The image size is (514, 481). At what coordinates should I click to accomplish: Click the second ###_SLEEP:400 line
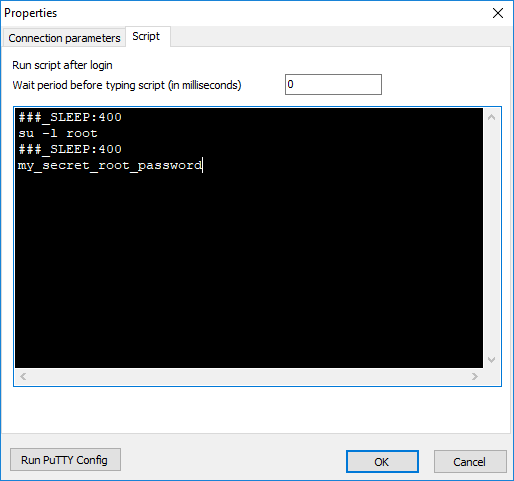[x=70, y=149]
